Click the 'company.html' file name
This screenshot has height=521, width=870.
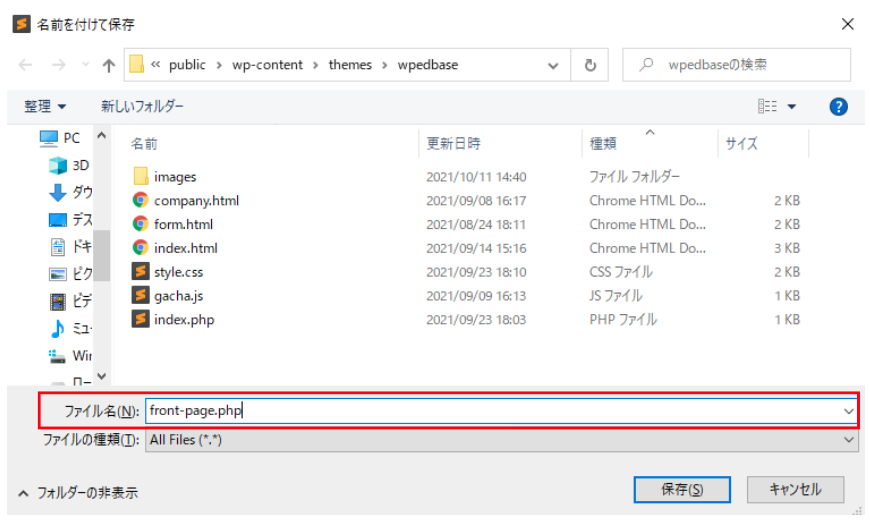(196, 200)
